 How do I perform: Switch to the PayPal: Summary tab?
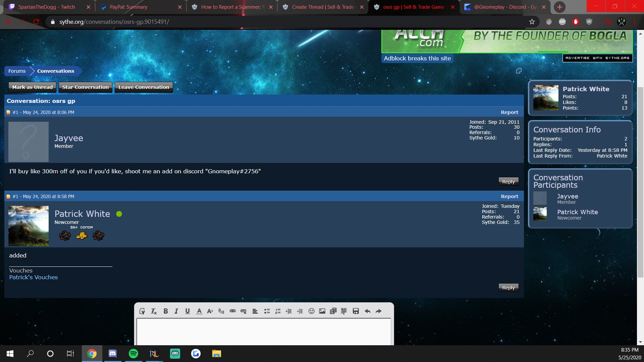point(128,7)
